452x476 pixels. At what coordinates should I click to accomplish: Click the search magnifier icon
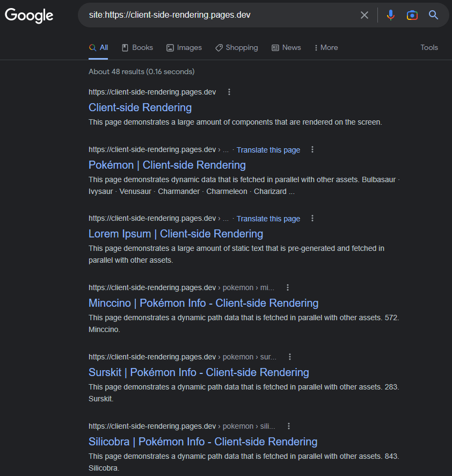pos(433,15)
